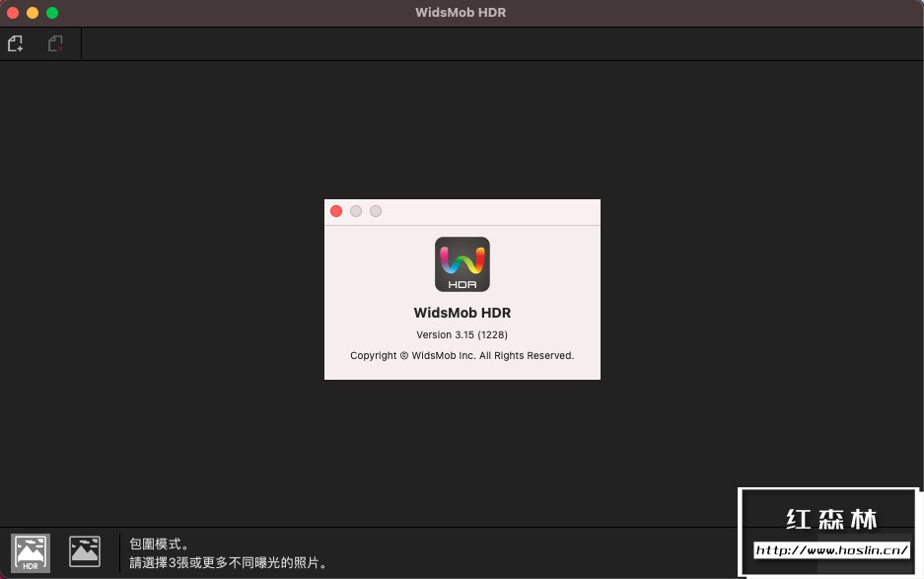Click the 請選擇3張或更多不同曝光的照片 hint text
This screenshot has height=579, width=924.
[228, 562]
